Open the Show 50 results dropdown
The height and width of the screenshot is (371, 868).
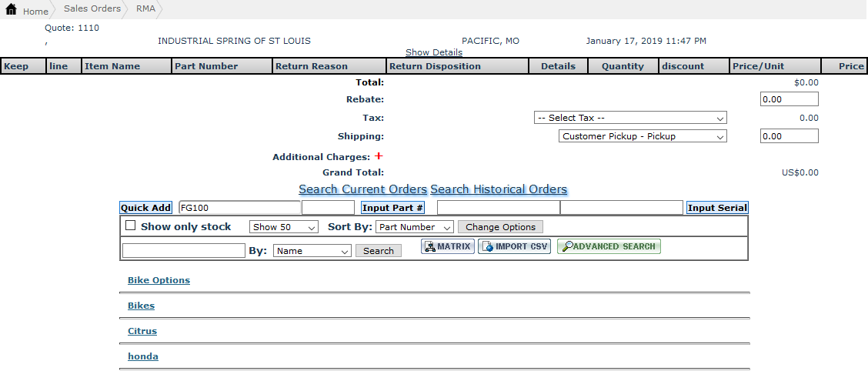(x=284, y=227)
